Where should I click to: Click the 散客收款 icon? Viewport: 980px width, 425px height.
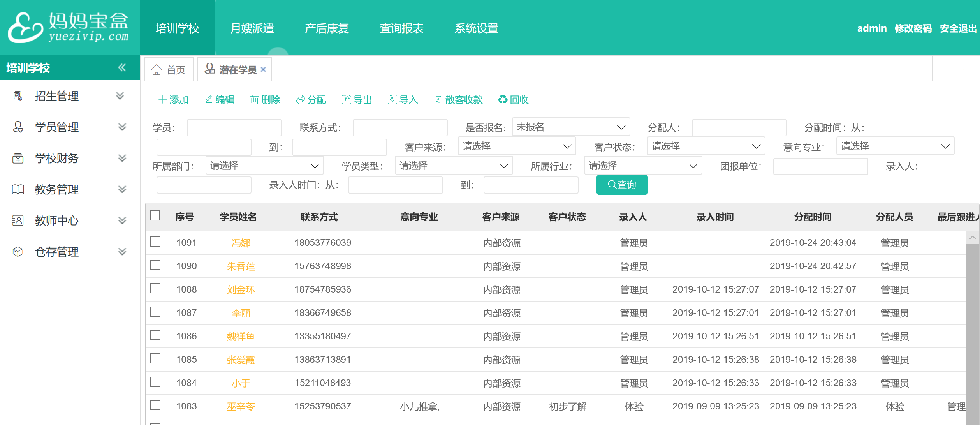438,100
